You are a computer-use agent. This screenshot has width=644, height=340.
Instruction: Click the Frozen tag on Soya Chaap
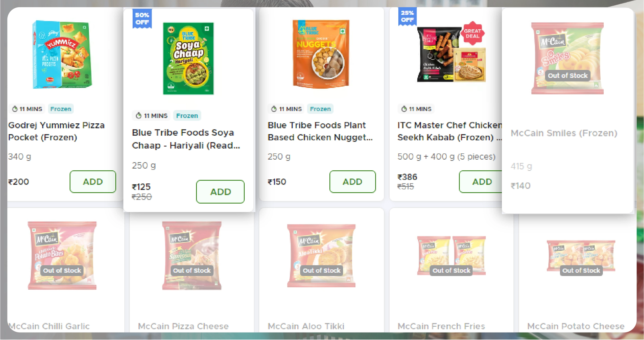click(x=187, y=116)
